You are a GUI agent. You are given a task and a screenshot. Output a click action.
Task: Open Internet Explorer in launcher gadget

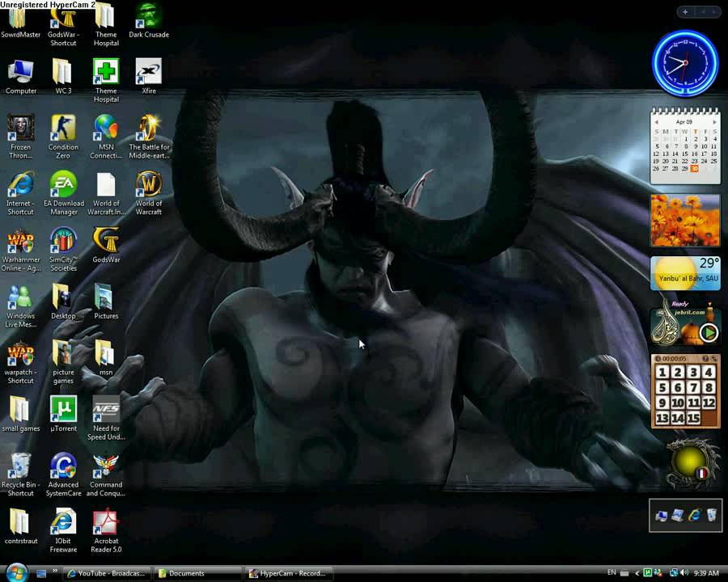(695, 515)
